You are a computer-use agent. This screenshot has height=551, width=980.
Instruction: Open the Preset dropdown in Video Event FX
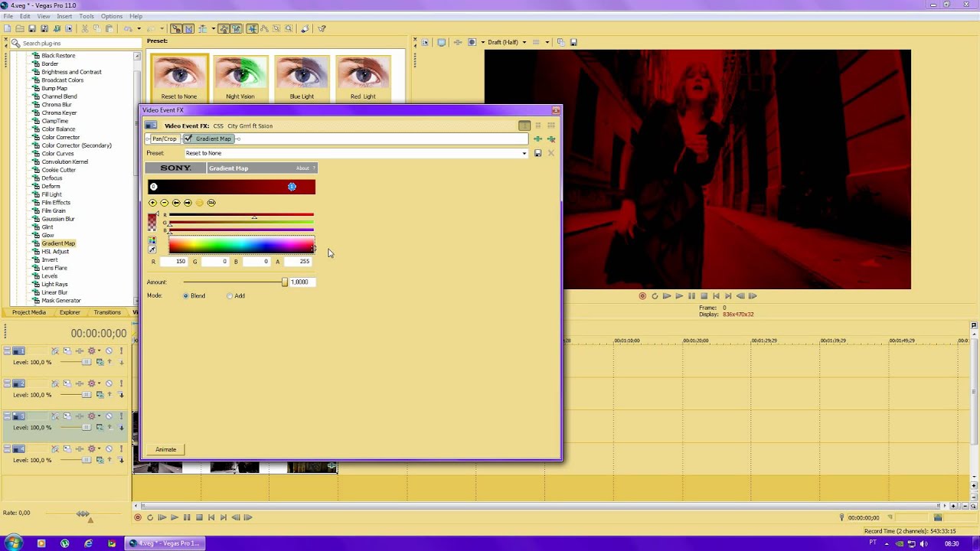pos(524,153)
